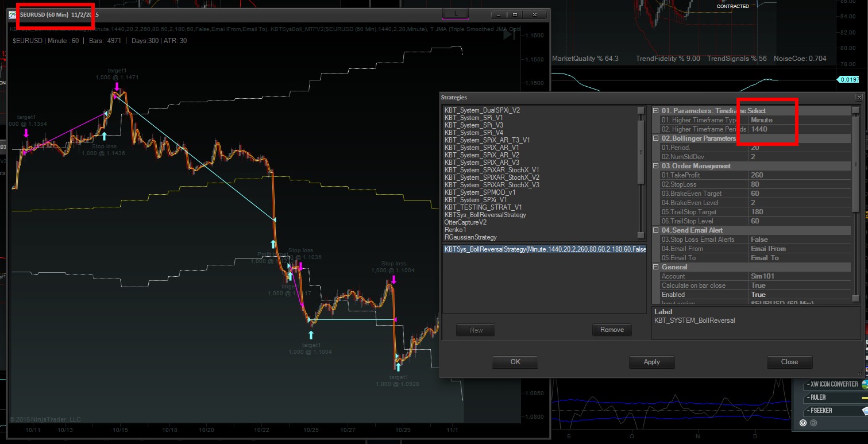
Task: Launch the Ruler widget item
Action: (835, 397)
